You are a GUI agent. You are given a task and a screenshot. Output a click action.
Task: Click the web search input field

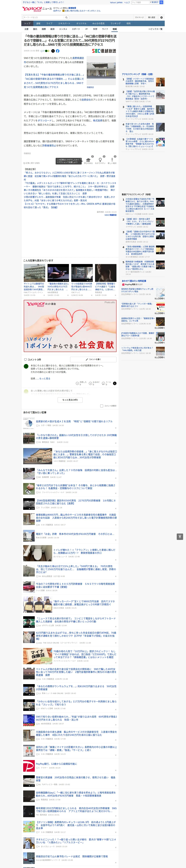point(140,2)
